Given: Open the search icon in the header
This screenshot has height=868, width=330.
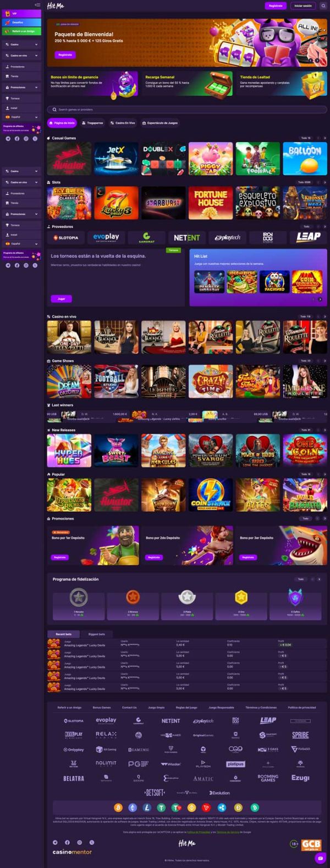Looking at the screenshot, I should pos(323,6).
